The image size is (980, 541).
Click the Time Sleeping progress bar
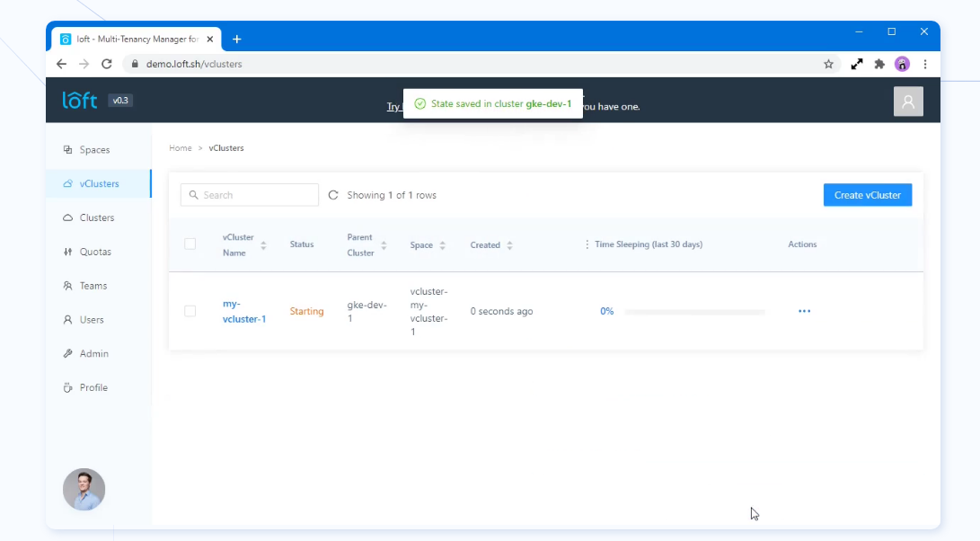tap(694, 312)
